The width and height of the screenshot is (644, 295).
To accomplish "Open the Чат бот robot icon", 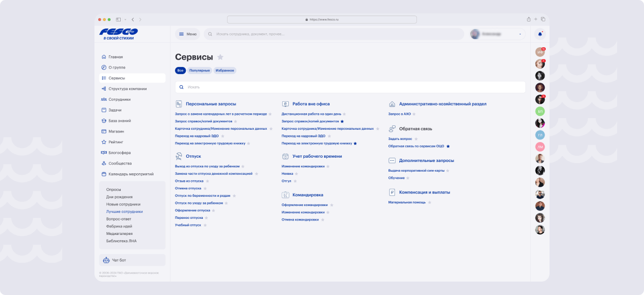I will click(106, 260).
